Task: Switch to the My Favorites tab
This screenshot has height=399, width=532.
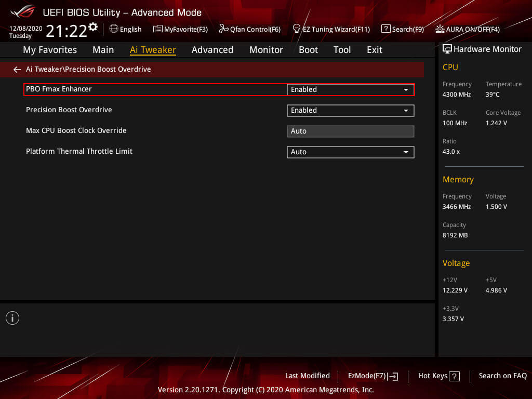Action: click(50, 50)
